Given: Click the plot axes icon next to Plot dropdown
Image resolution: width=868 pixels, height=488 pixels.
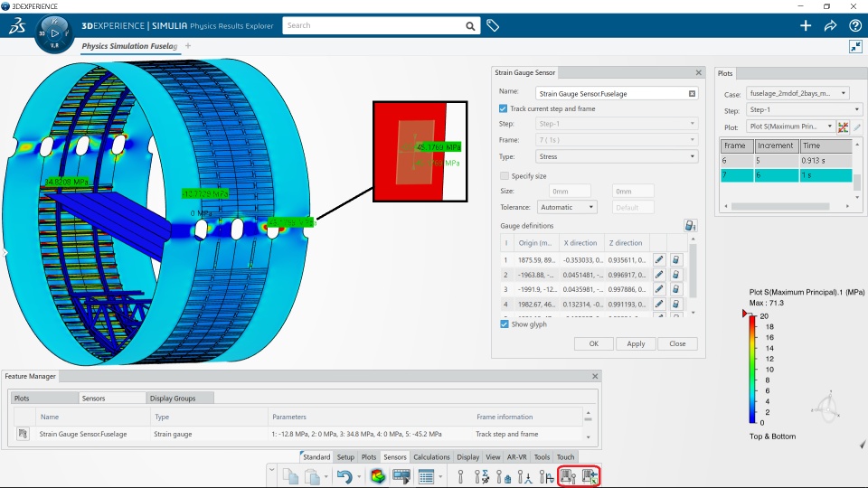Looking at the screenshot, I should 843,127.
